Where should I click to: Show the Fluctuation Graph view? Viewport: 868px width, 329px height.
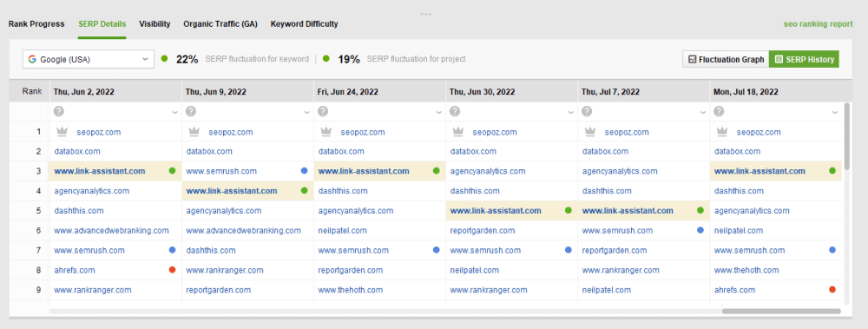click(x=726, y=59)
